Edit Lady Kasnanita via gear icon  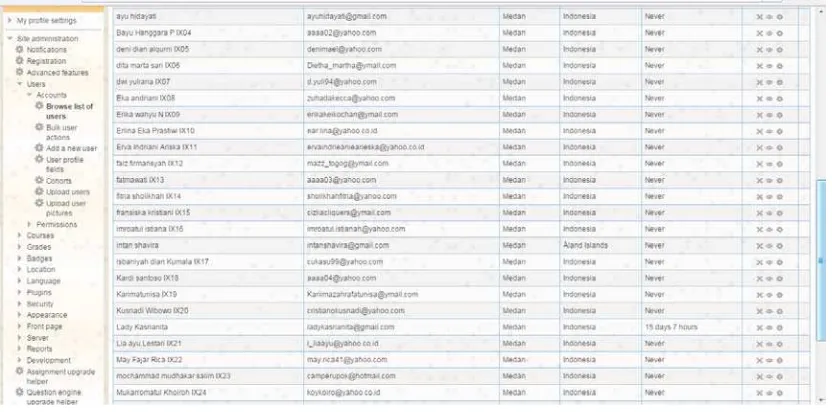pyautogui.click(x=779, y=328)
